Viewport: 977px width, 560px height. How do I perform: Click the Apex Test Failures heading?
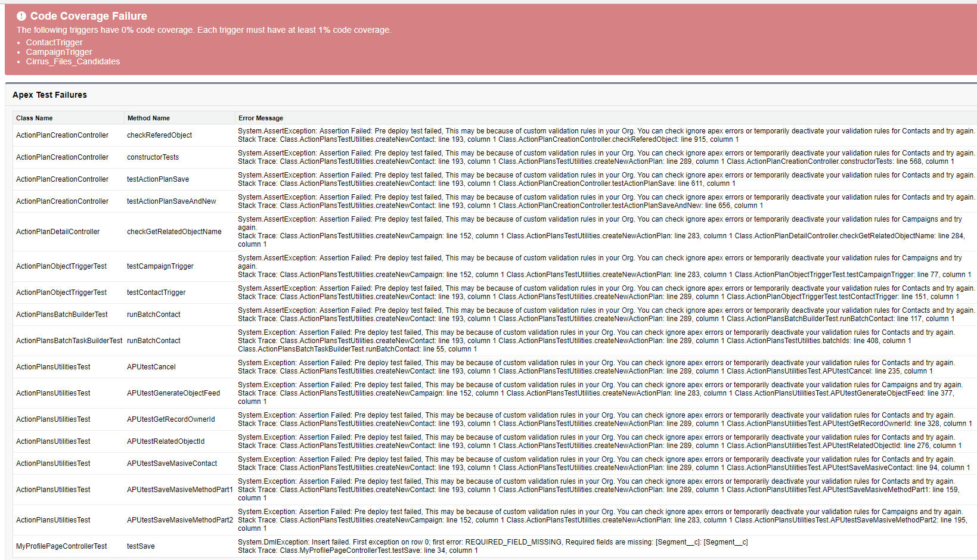click(x=48, y=95)
